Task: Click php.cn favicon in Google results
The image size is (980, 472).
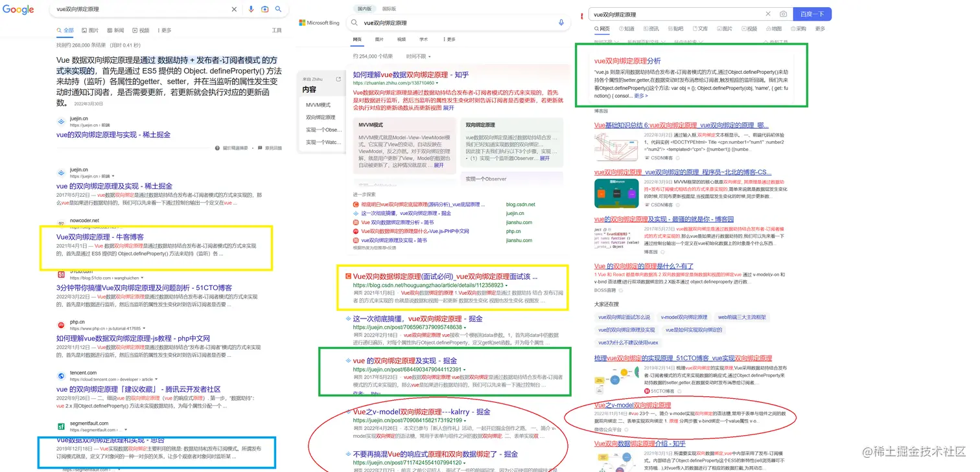Action: [60, 324]
